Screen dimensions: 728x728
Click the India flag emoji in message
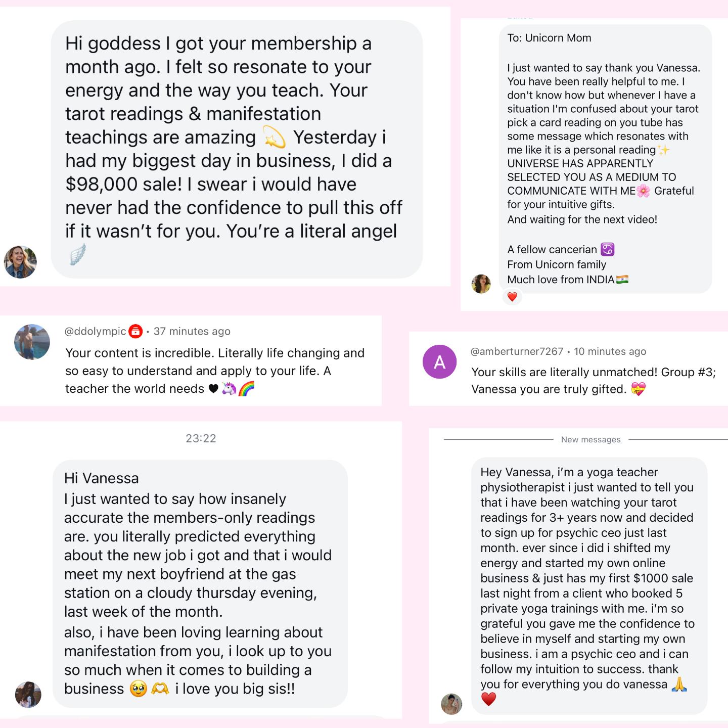pos(622,279)
